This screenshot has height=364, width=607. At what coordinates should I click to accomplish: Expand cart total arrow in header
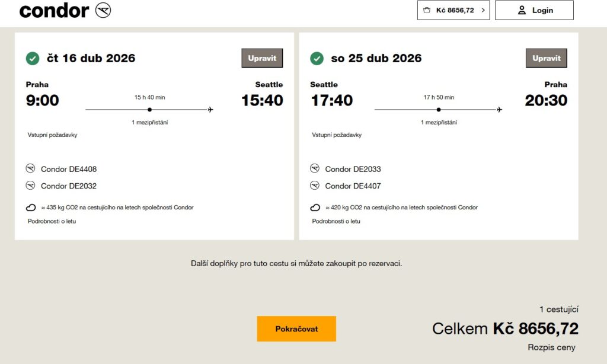[483, 10]
